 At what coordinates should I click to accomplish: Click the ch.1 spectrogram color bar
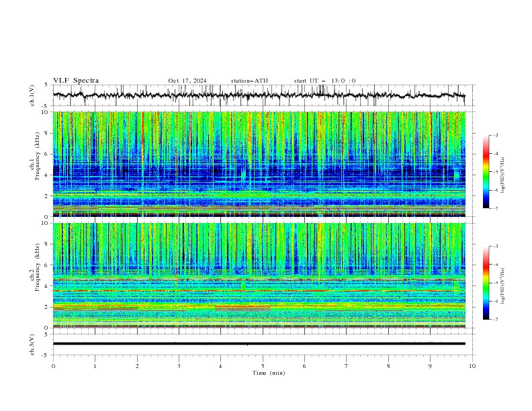[486, 172]
